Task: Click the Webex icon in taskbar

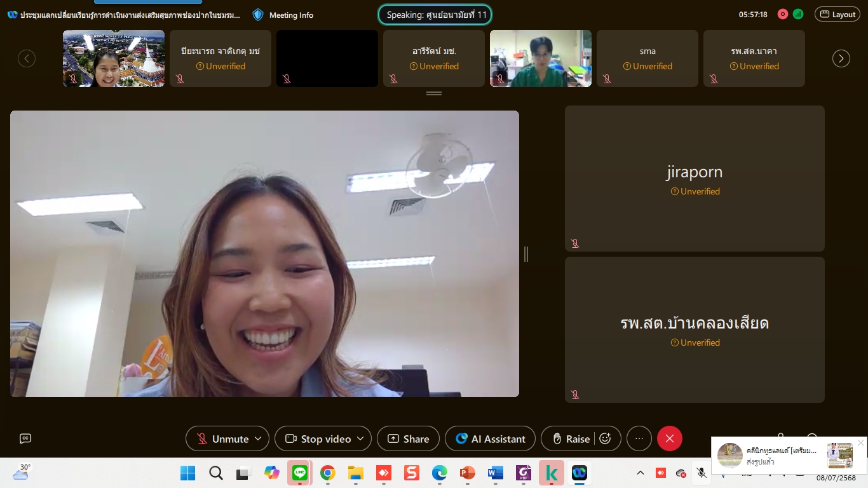Action: coord(579,473)
